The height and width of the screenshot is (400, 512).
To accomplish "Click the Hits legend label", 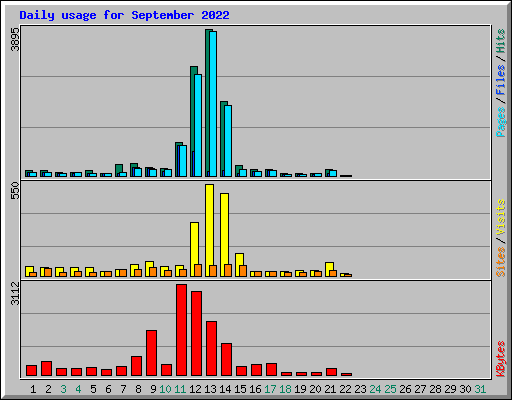I will (501, 41).
